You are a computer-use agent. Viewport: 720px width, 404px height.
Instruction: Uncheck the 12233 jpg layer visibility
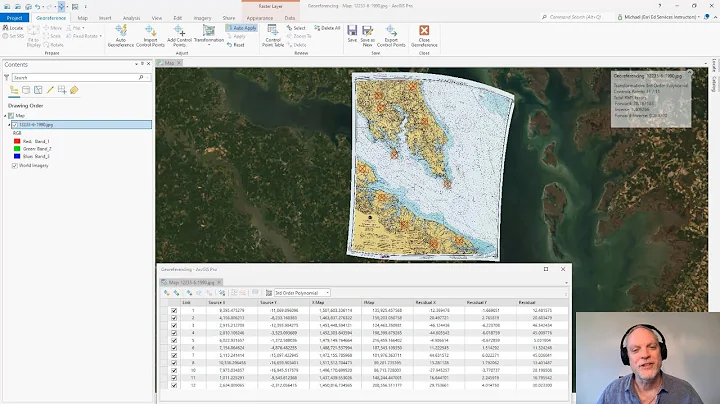point(15,125)
